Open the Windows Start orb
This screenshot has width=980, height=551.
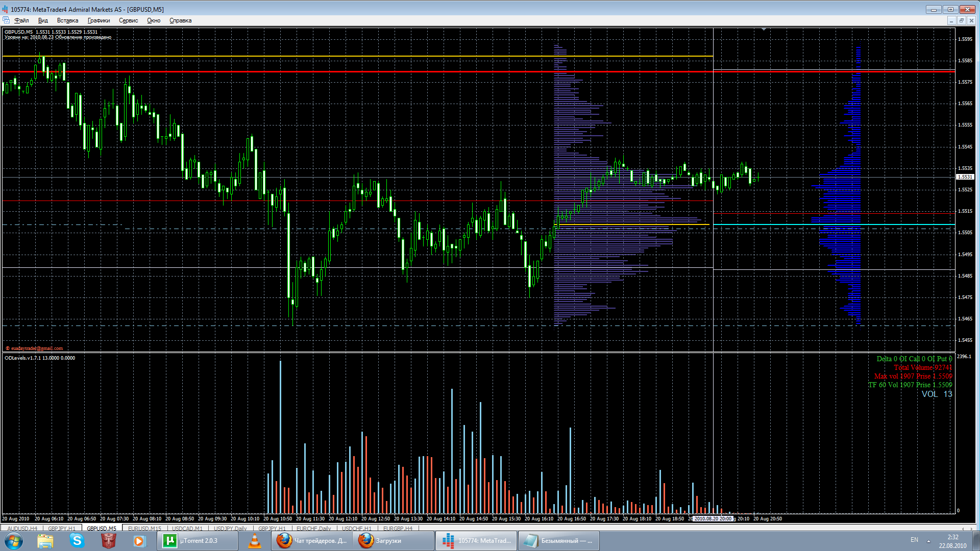point(14,541)
